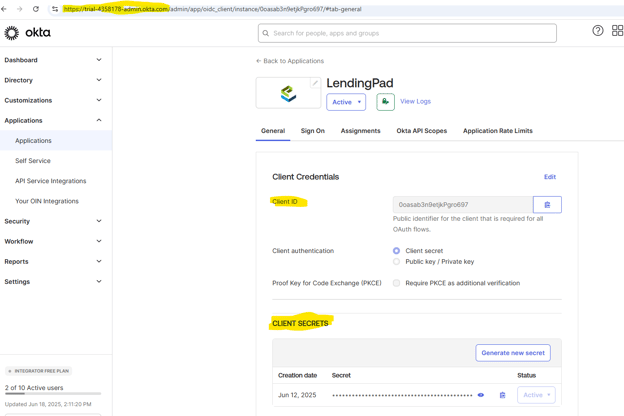Click Edit for Client Credentials
The height and width of the screenshot is (416, 624).
click(550, 177)
